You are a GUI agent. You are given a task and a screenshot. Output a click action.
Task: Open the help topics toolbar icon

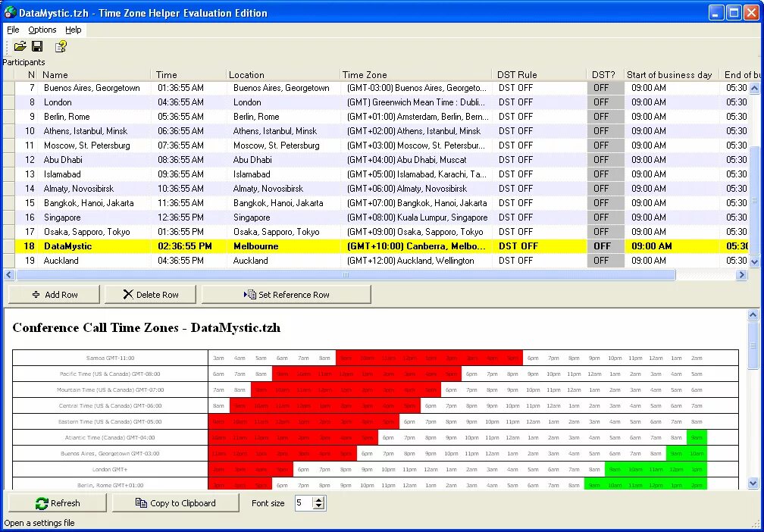click(61, 46)
